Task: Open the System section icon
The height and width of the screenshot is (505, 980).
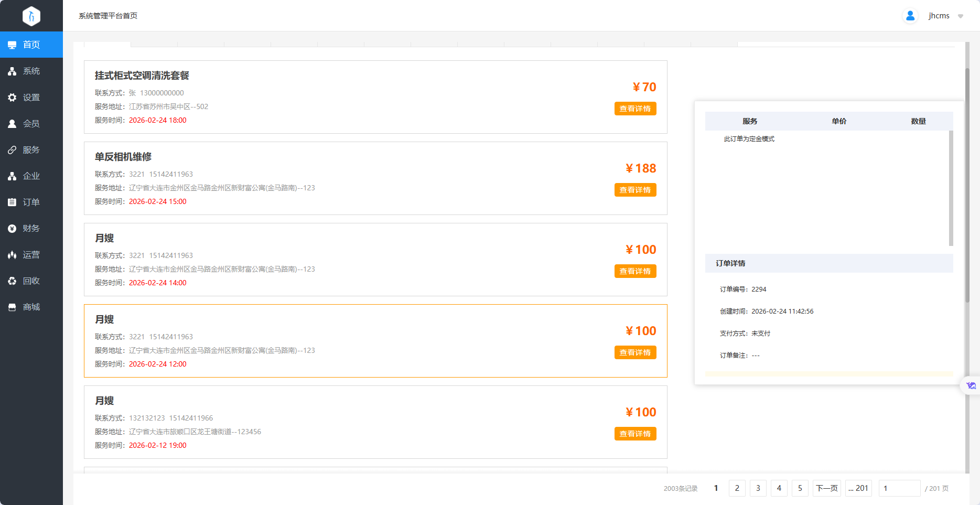Action: tap(12, 71)
